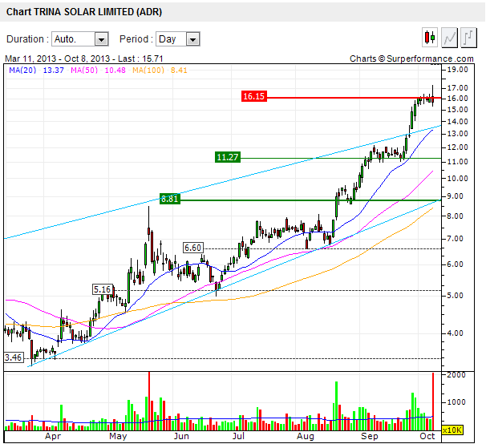486x448 pixels.
Task: Switch to line chart type icon
Action: point(449,38)
